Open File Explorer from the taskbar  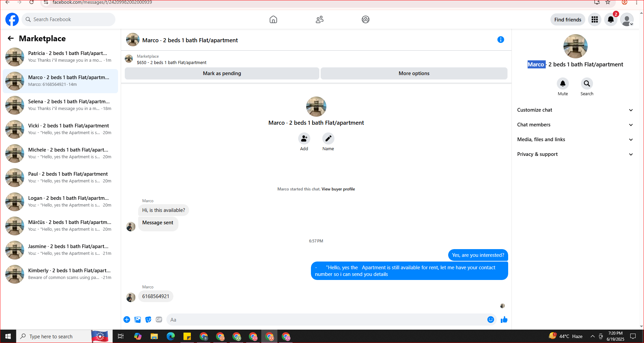[x=154, y=336]
